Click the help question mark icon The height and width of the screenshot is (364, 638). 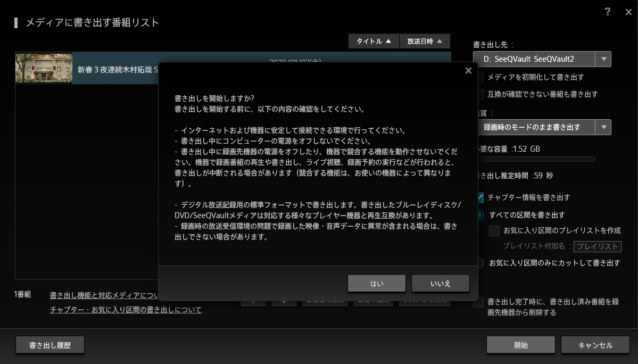(x=608, y=12)
